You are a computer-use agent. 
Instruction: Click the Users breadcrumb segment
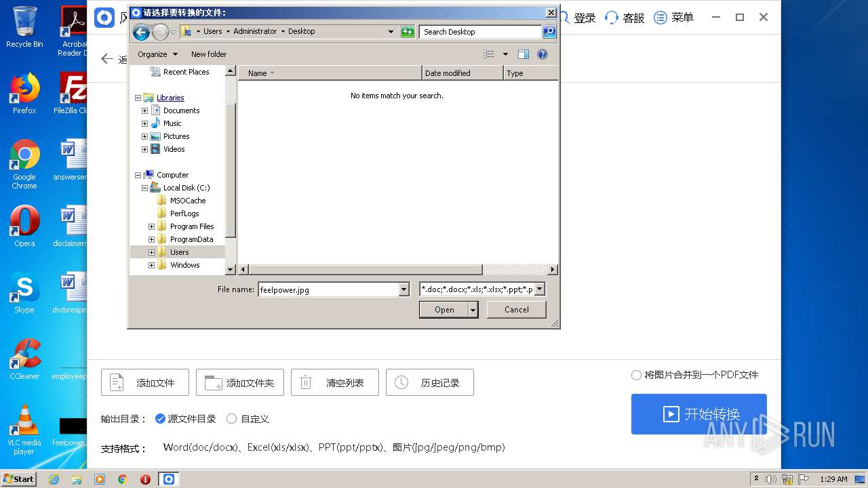(x=213, y=31)
